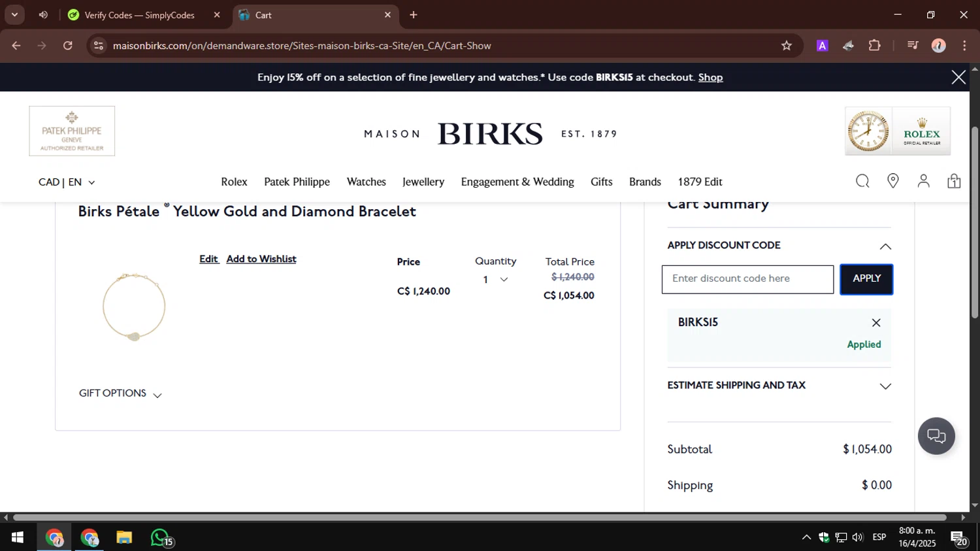Click the system volume icon in tray
980x551 pixels.
[858, 537]
